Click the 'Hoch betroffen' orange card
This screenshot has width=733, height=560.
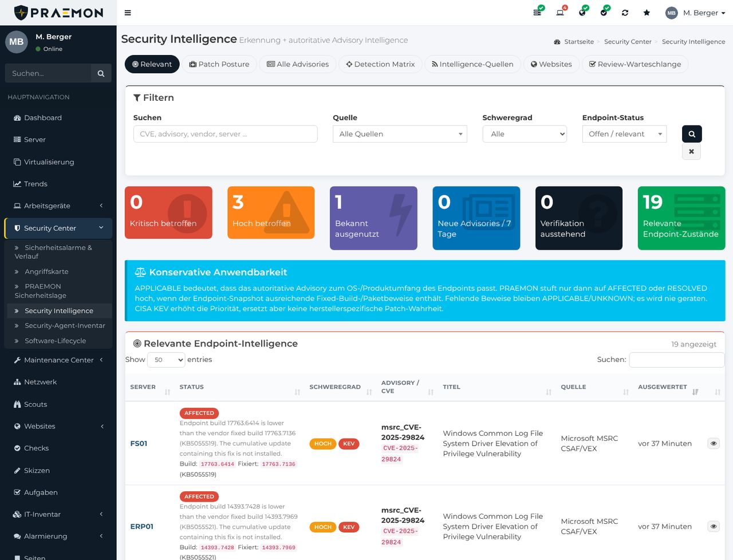[x=271, y=212]
